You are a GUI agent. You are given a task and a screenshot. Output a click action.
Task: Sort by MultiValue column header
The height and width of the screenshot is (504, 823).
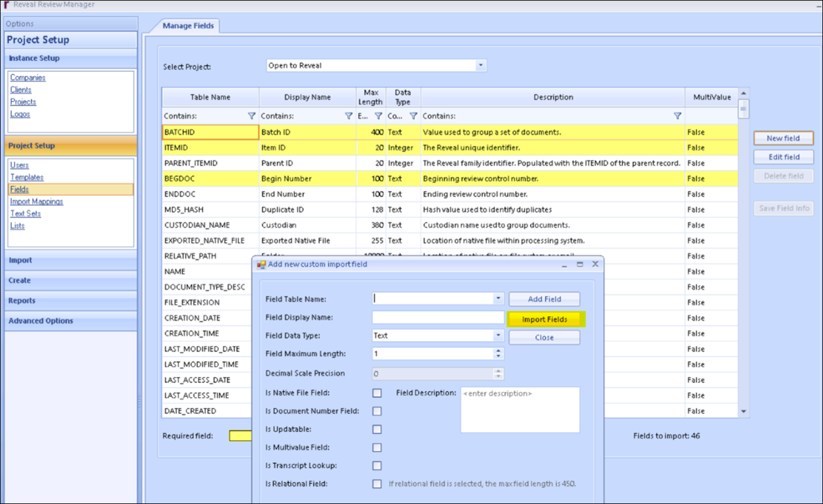711,97
